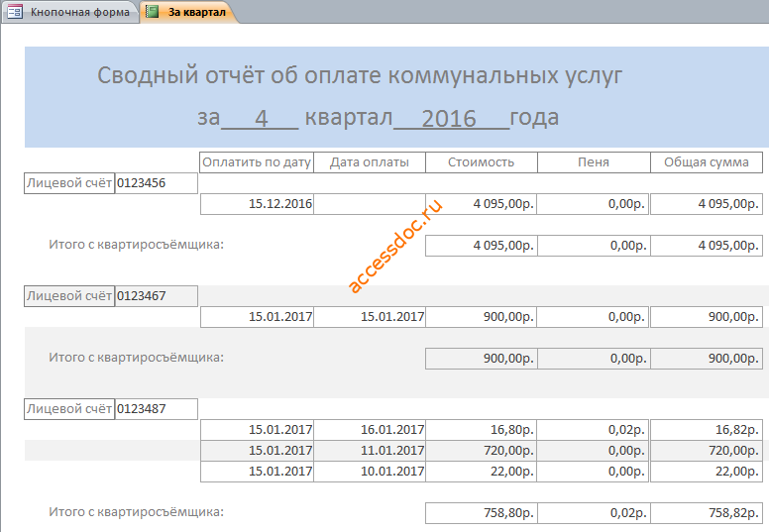This screenshot has width=769, height=532.
Task: Click the Лицевой счёт label beside 0123456
Action: pyautogui.click(x=69, y=183)
